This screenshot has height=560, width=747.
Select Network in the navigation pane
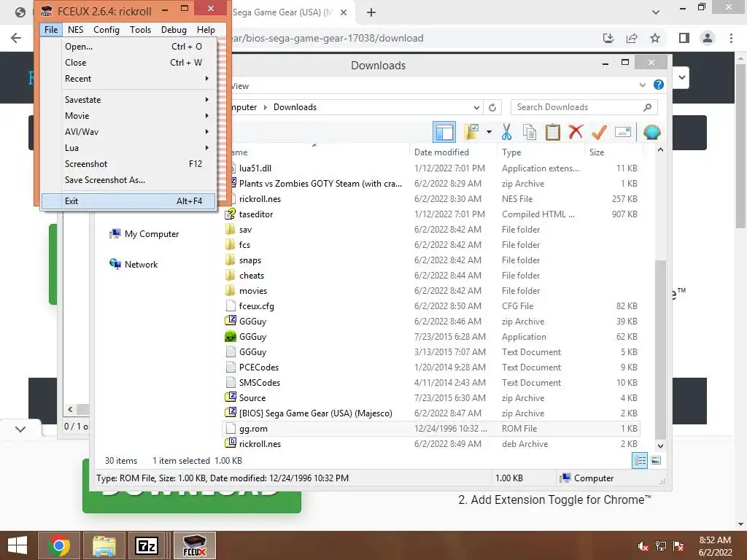pyautogui.click(x=134, y=264)
